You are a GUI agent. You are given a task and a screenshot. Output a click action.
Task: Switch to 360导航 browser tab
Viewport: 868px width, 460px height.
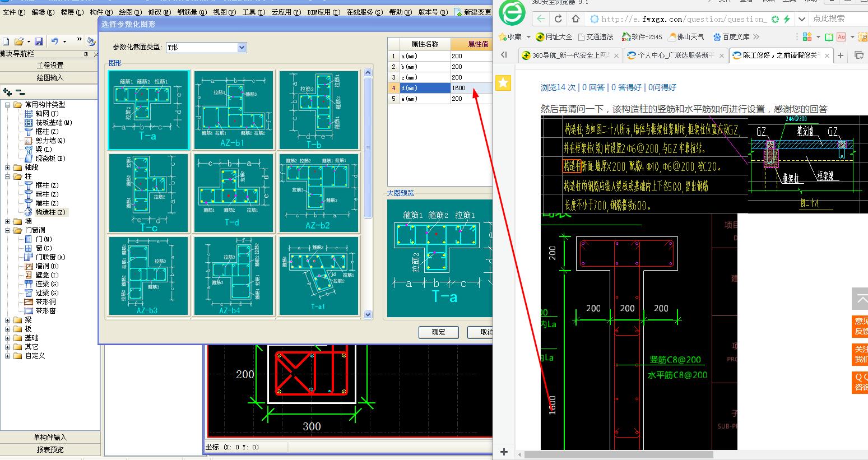click(570, 55)
